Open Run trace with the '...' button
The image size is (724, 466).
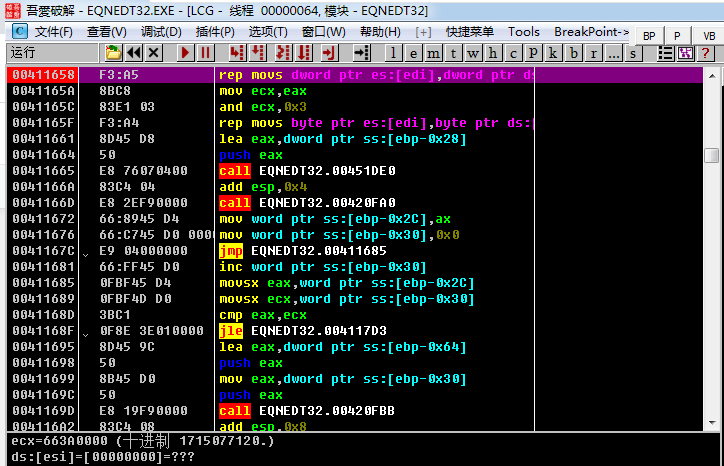(614, 54)
